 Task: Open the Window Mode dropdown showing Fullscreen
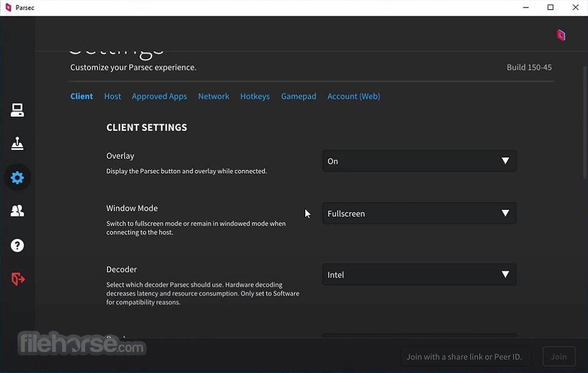(x=419, y=214)
